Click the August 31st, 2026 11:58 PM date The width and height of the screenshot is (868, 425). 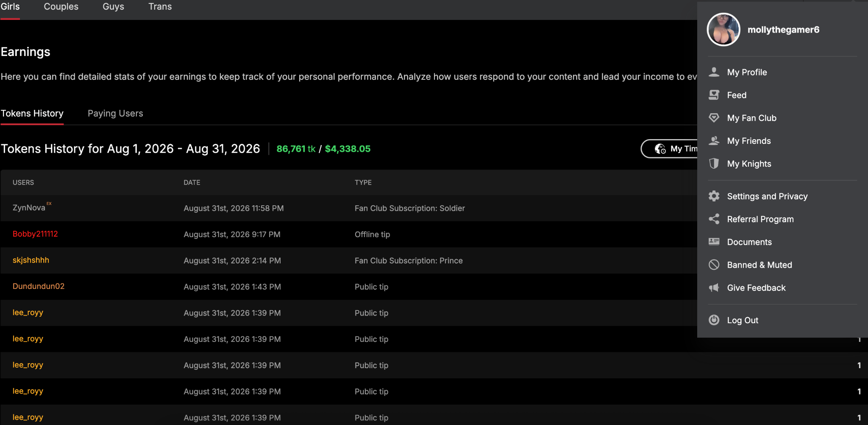click(x=234, y=208)
